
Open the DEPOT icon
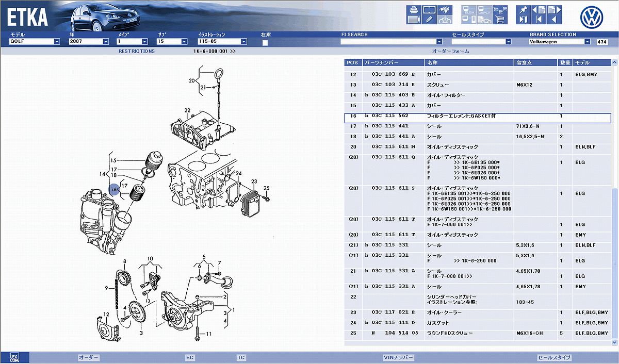484,9
